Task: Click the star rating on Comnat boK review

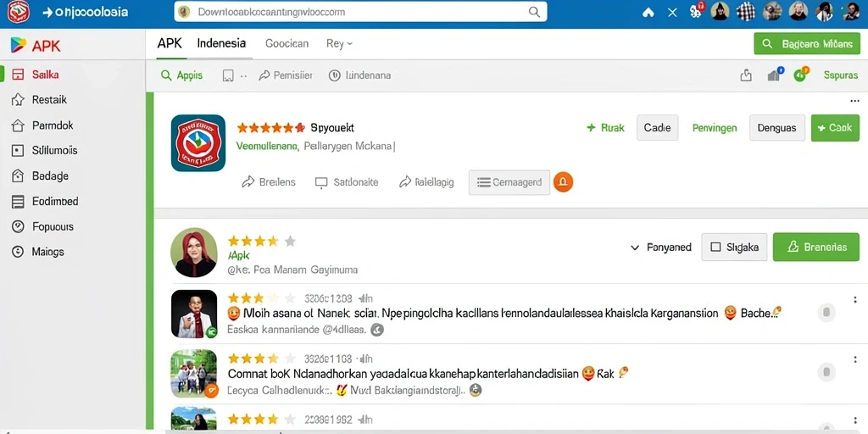Action: [262, 359]
